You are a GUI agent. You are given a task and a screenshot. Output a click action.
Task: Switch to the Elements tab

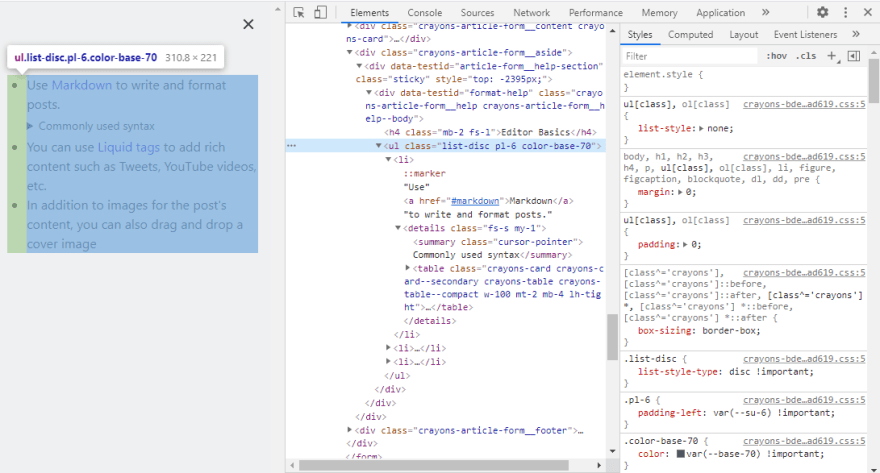pos(369,12)
